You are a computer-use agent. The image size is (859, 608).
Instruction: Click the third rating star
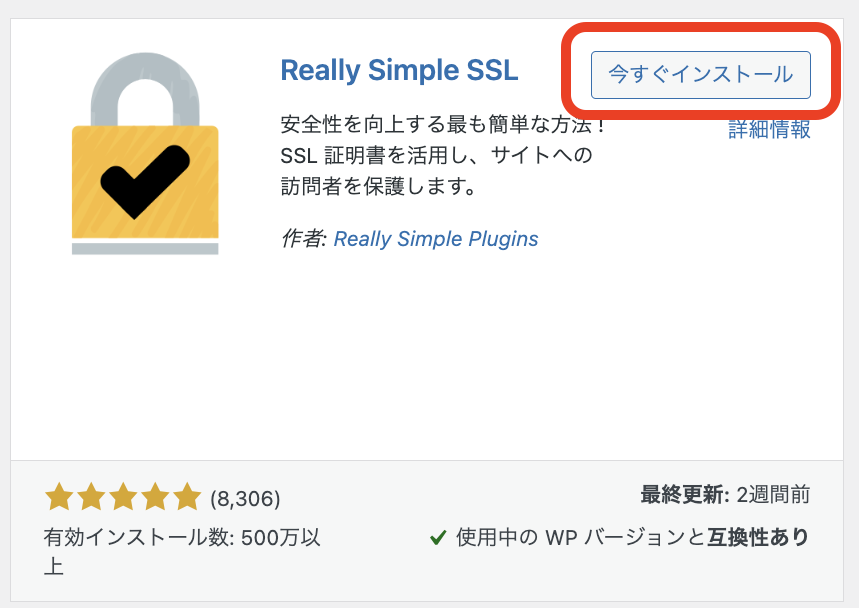(123, 497)
